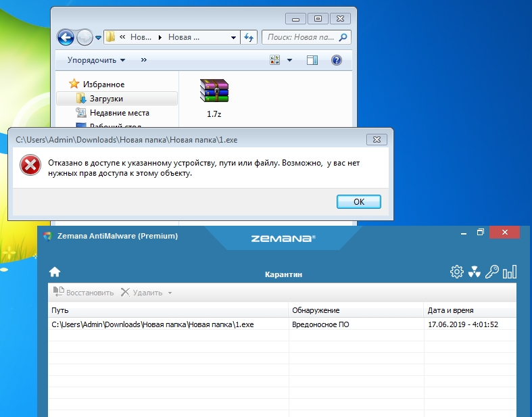Select Избранное in Explorer navigation pane

pyautogui.click(x=97, y=84)
